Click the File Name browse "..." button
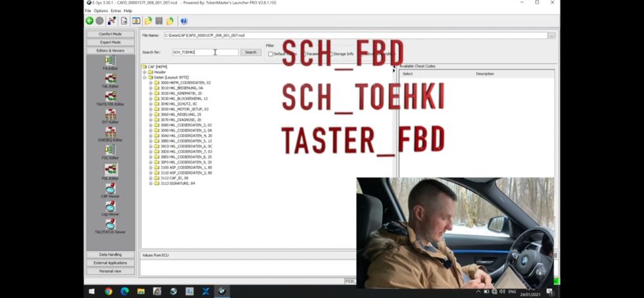The width and height of the screenshot is (644, 298). [552, 36]
